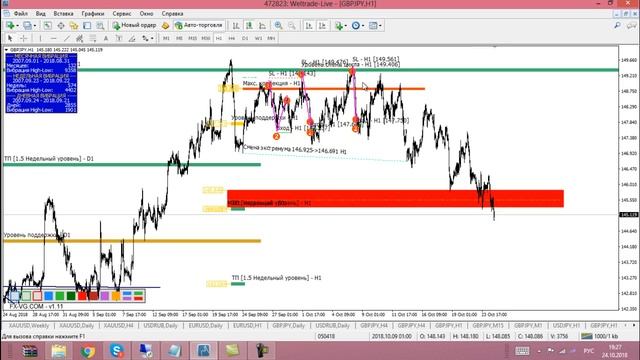Screen dimensions: 640x360
Task: Expand the profiles dropdown arrow
Action: pos(35,26)
